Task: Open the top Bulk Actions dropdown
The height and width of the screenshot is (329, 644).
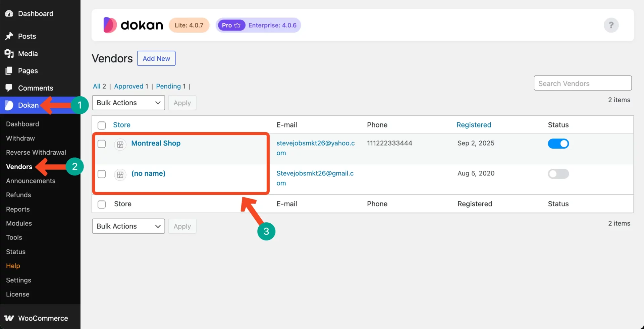Action: click(128, 103)
